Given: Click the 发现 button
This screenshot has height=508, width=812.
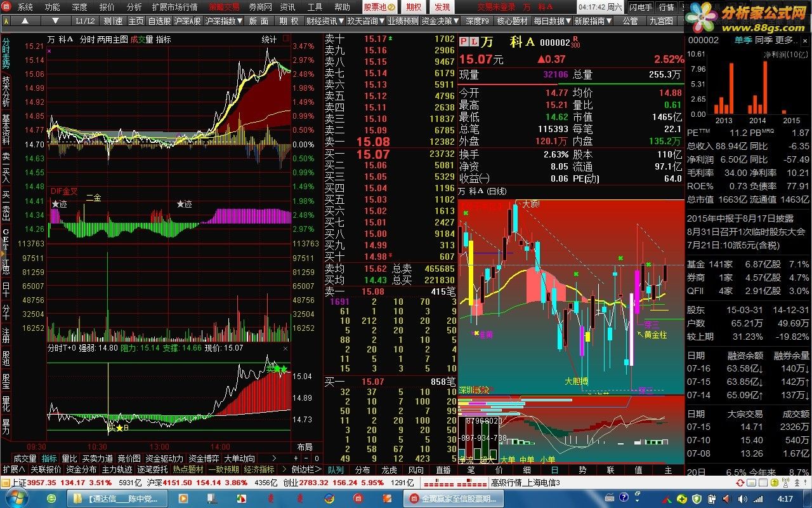Looking at the screenshot, I should pos(442,7).
